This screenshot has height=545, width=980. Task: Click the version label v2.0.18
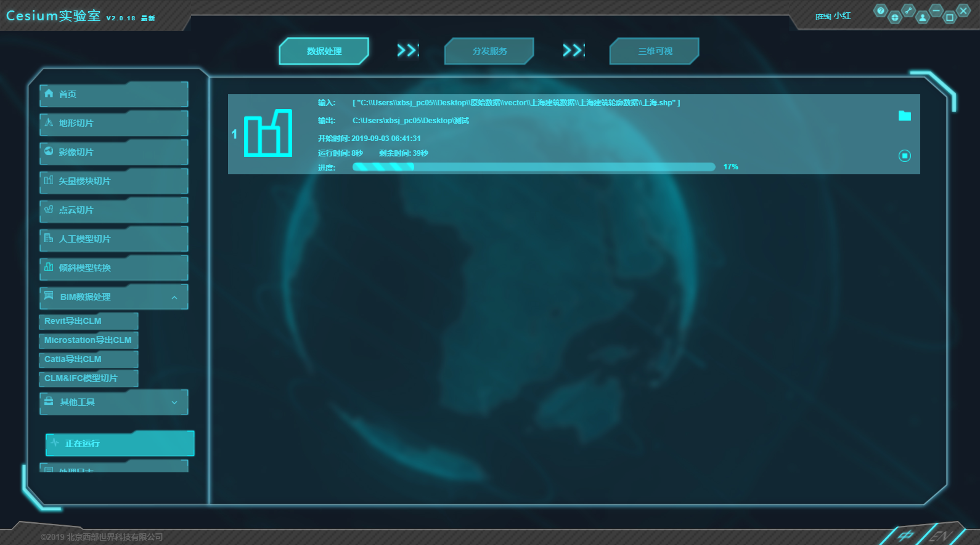(121, 18)
